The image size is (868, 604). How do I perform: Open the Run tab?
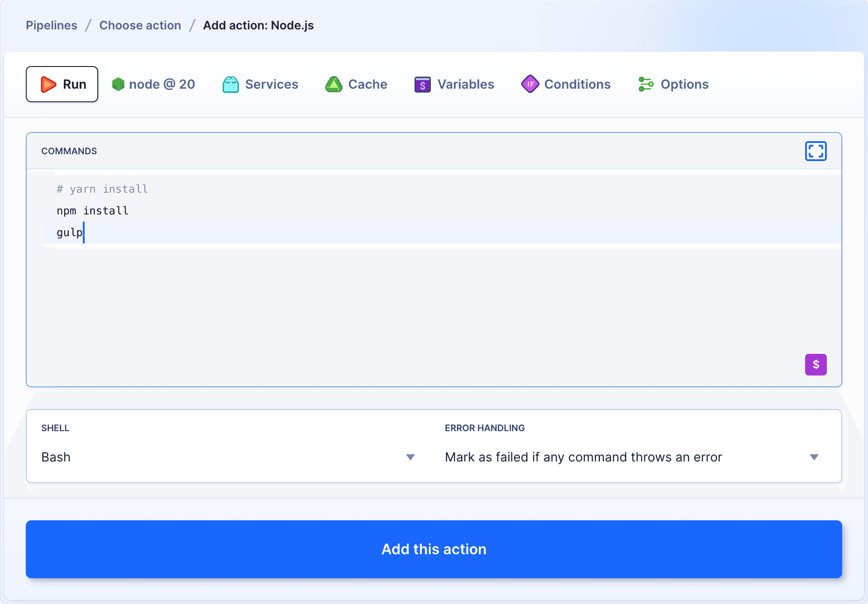[62, 84]
